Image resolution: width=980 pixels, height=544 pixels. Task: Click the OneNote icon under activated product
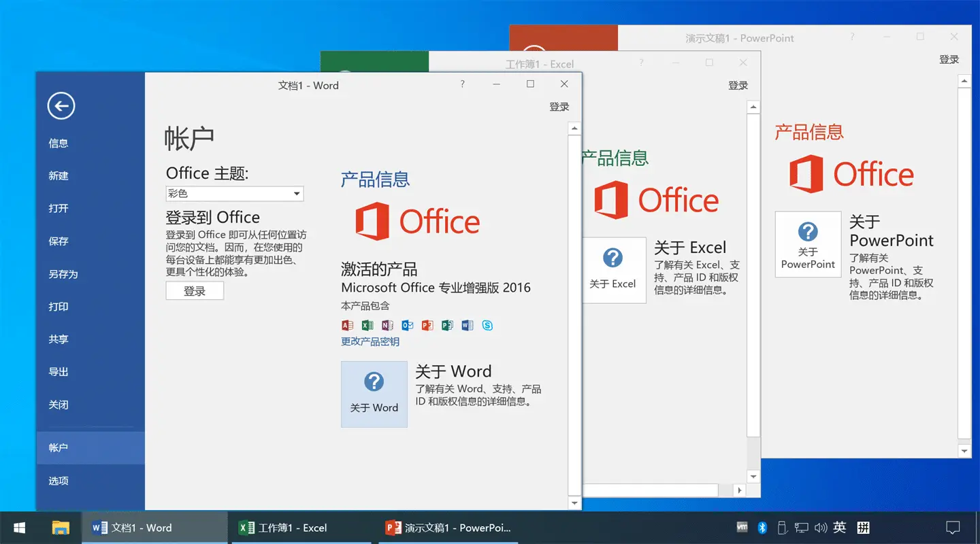click(387, 325)
